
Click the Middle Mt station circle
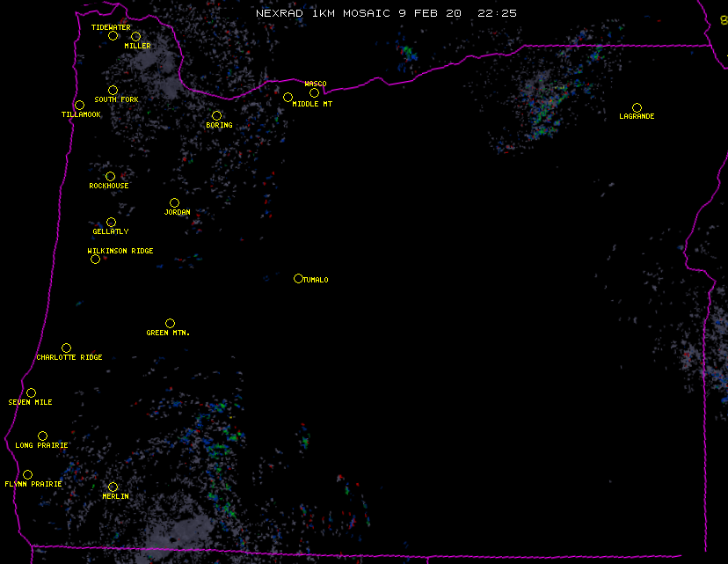288,97
